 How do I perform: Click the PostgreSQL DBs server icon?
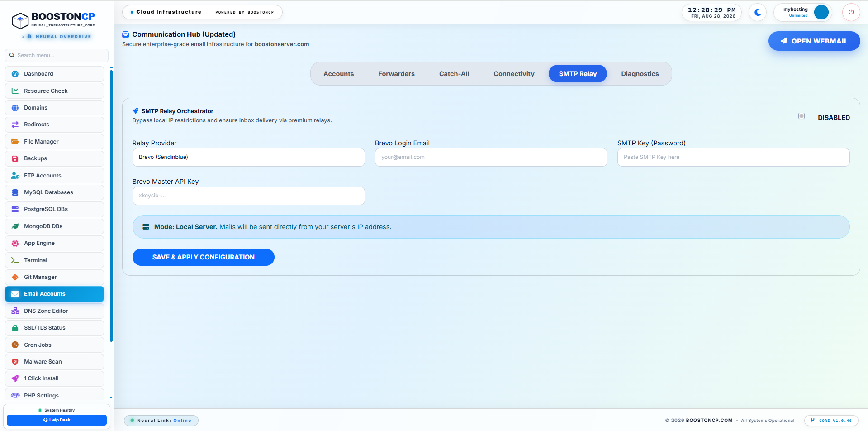15,209
